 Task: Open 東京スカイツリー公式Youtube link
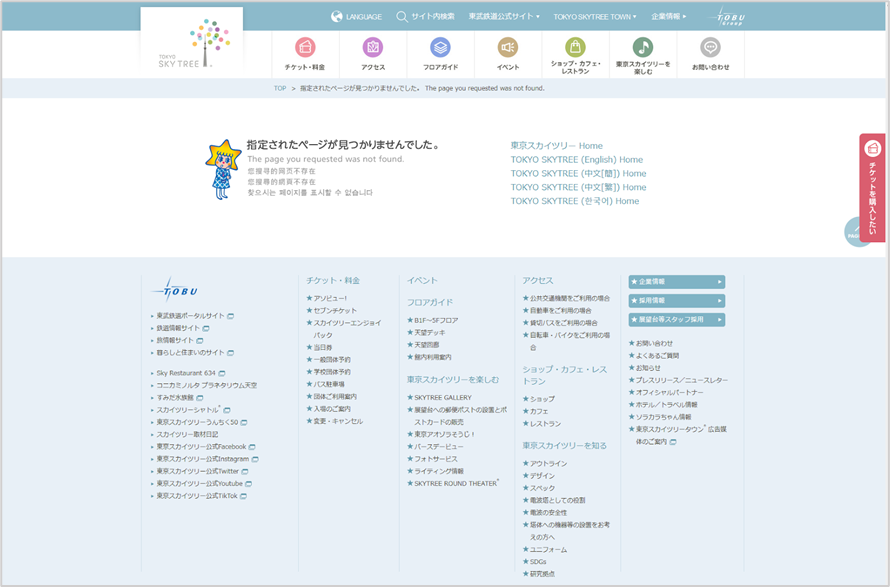(201, 484)
